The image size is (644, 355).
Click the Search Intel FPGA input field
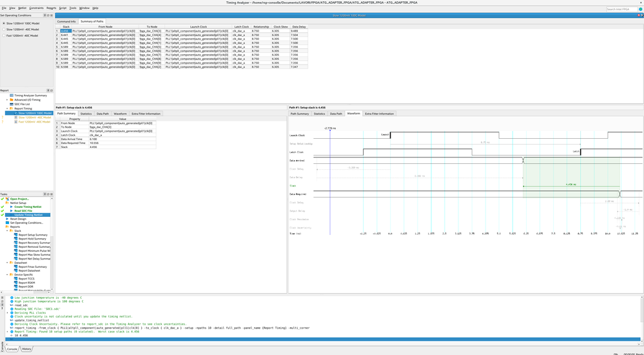[x=621, y=9]
